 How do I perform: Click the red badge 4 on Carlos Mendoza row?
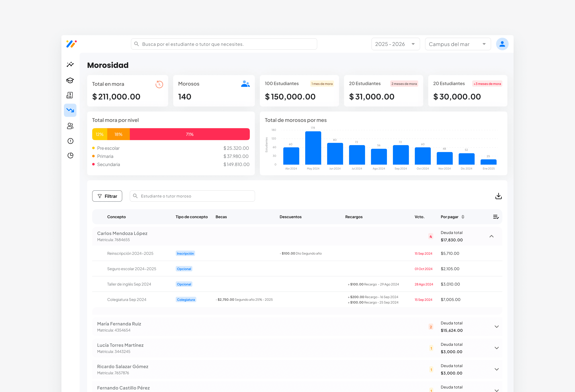point(431,236)
